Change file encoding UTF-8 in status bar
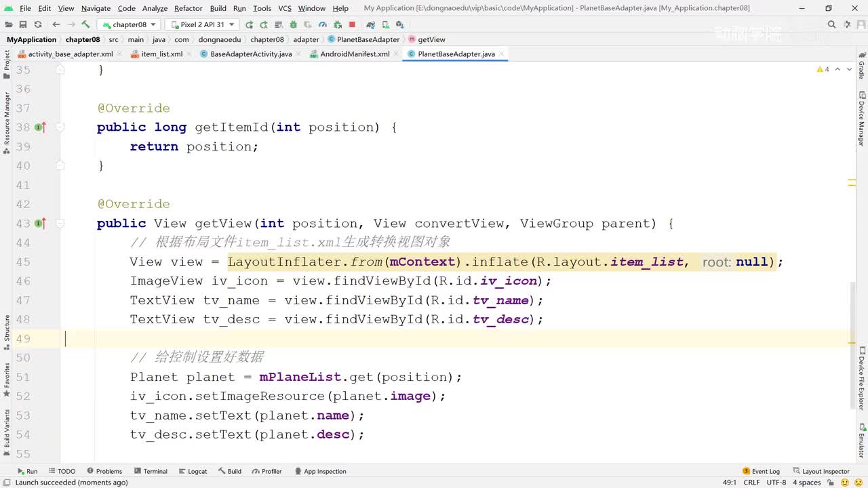868x488 pixels. [776, 483]
